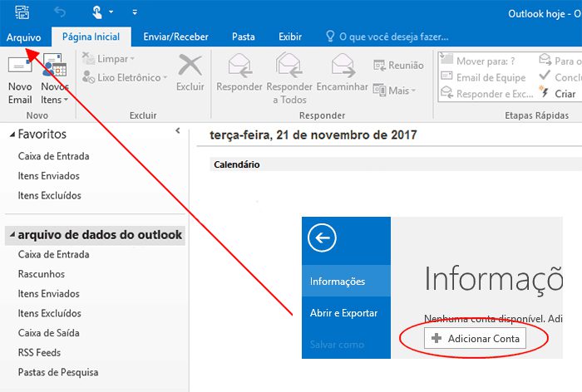The height and width of the screenshot is (392, 582).
Task: Click the Criar quick step
Action: 558,94
